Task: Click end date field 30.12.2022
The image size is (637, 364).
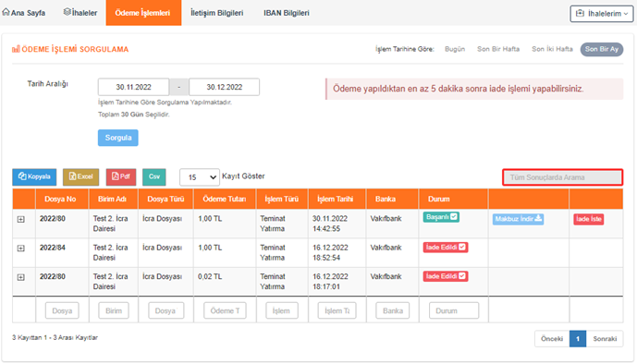Action: pyautogui.click(x=225, y=87)
